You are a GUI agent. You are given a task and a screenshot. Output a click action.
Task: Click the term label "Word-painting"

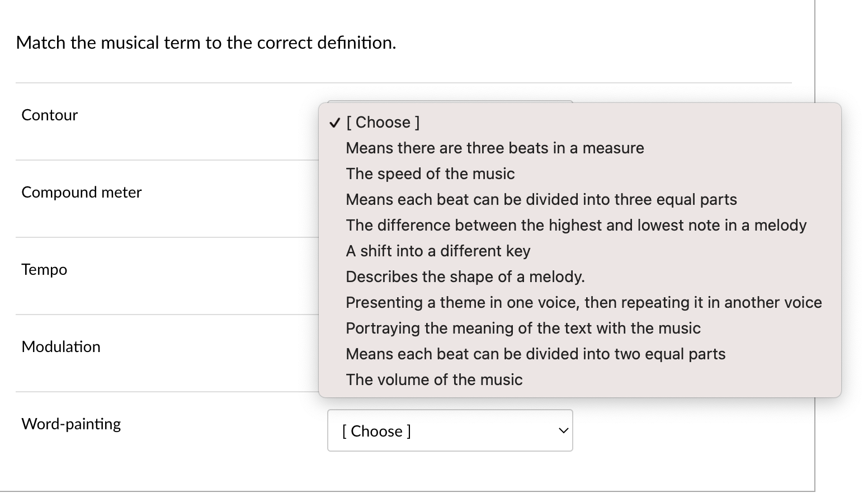point(71,424)
